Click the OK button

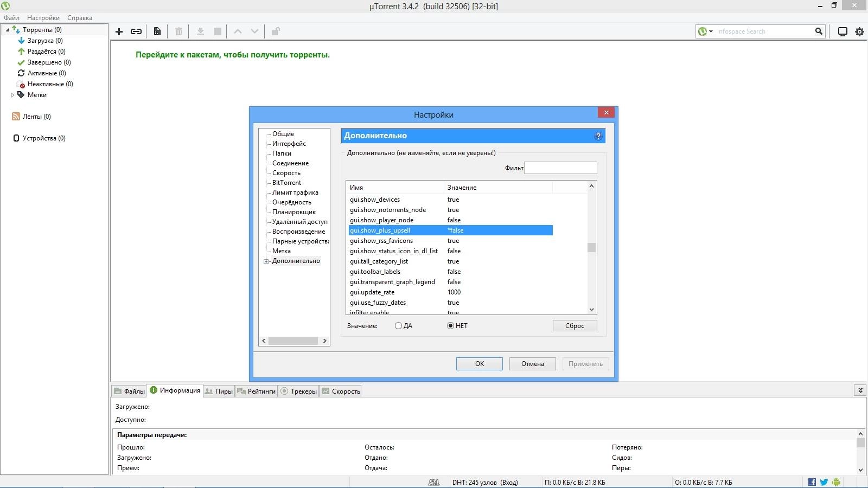(480, 364)
